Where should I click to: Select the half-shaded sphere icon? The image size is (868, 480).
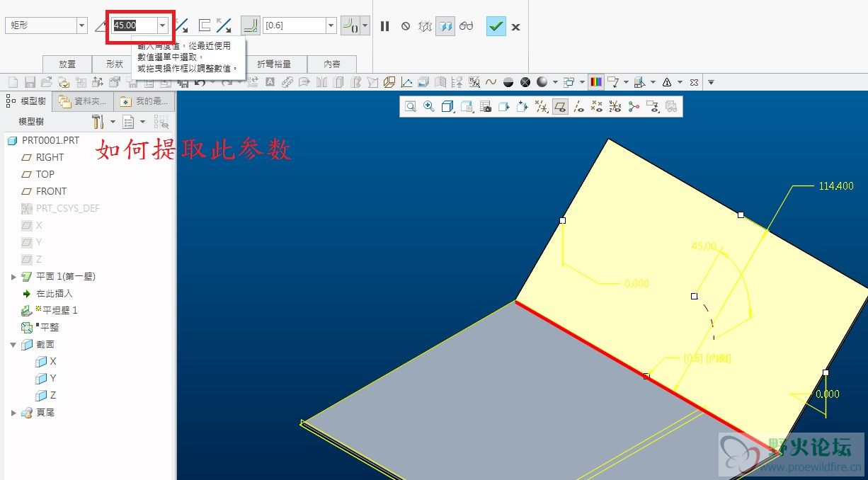508,82
